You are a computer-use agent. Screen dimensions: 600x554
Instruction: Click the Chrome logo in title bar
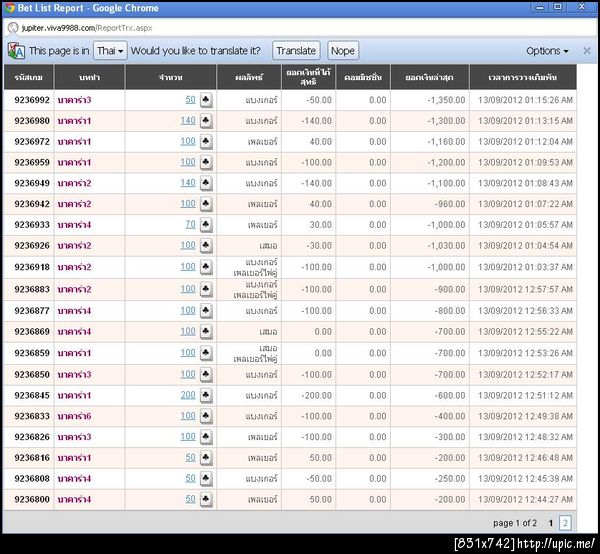pos(9,8)
